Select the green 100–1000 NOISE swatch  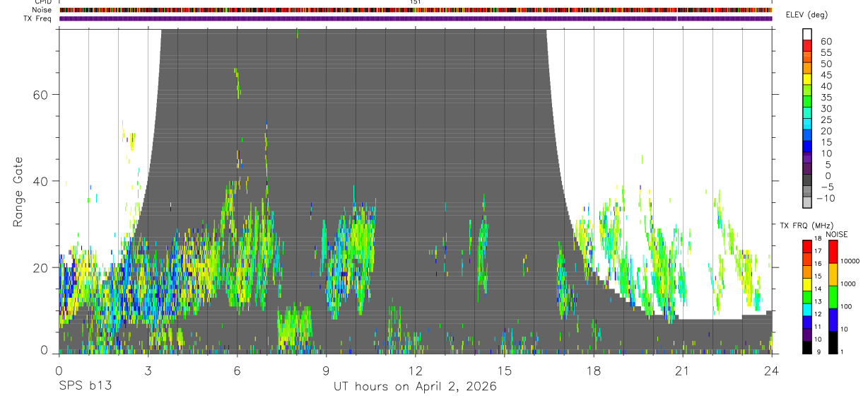click(x=833, y=296)
